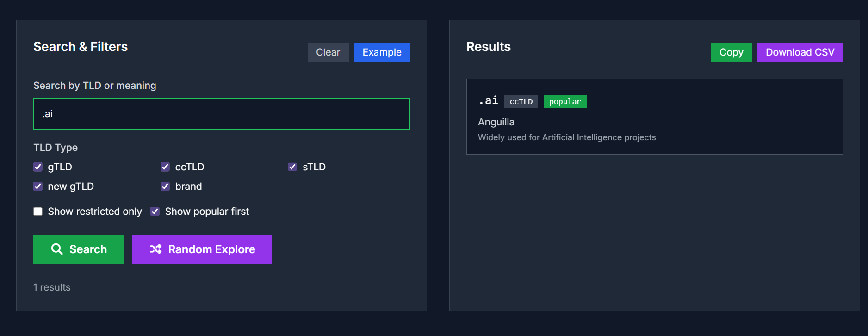
Task: Disable the sTLD type checkbox
Action: pyautogui.click(x=292, y=167)
